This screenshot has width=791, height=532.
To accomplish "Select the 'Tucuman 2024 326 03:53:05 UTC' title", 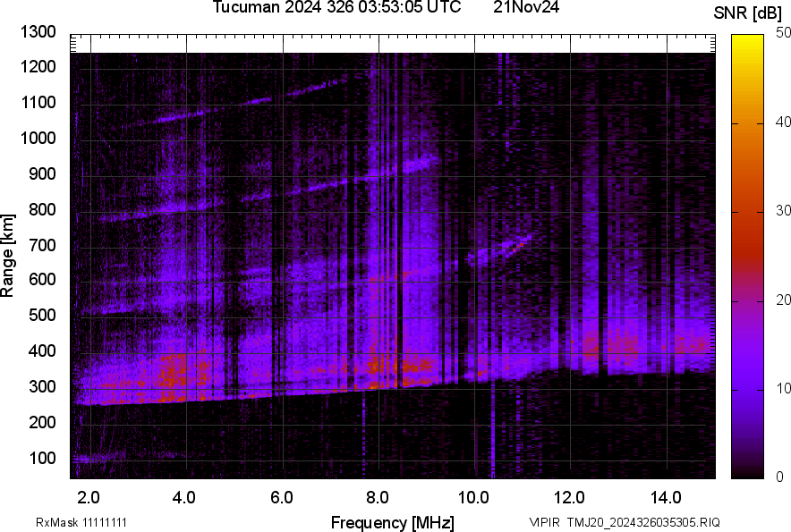I will click(337, 8).
